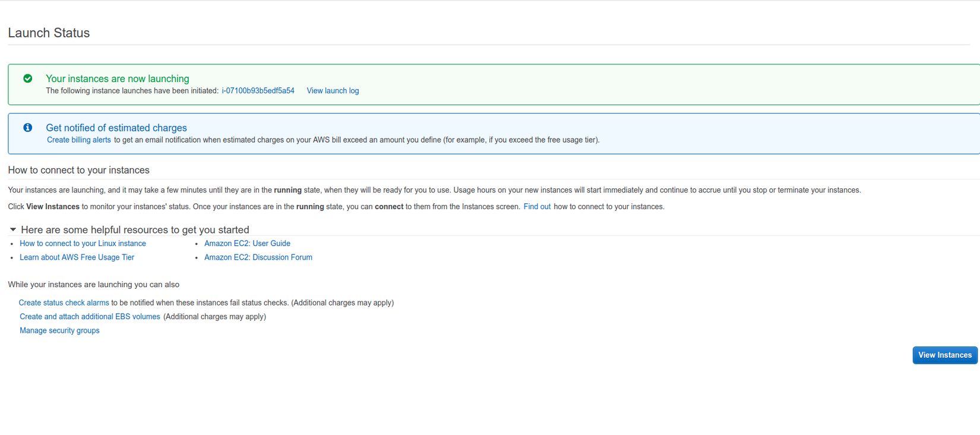Open the Amazon EC2: User Guide link
The width and height of the screenshot is (980, 435).
point(247,244)
